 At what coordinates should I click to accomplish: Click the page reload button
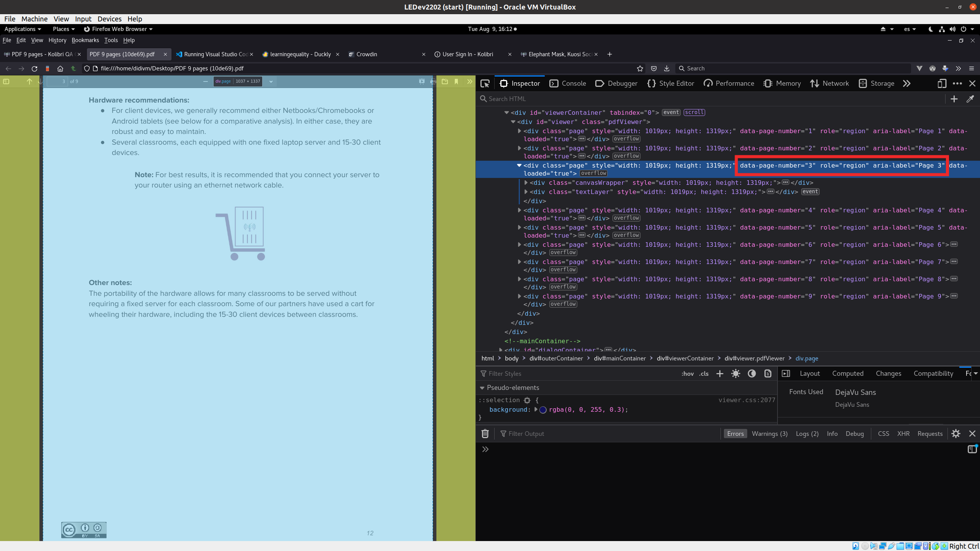click(x=34, y=68)
